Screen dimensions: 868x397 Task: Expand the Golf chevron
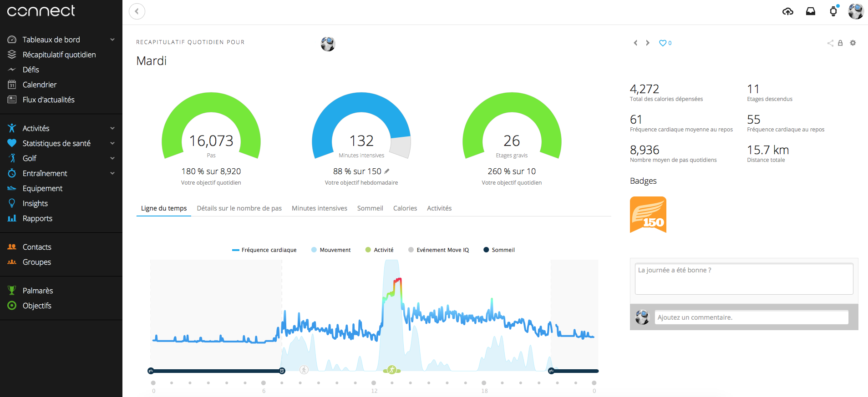(x=112, y=158)
